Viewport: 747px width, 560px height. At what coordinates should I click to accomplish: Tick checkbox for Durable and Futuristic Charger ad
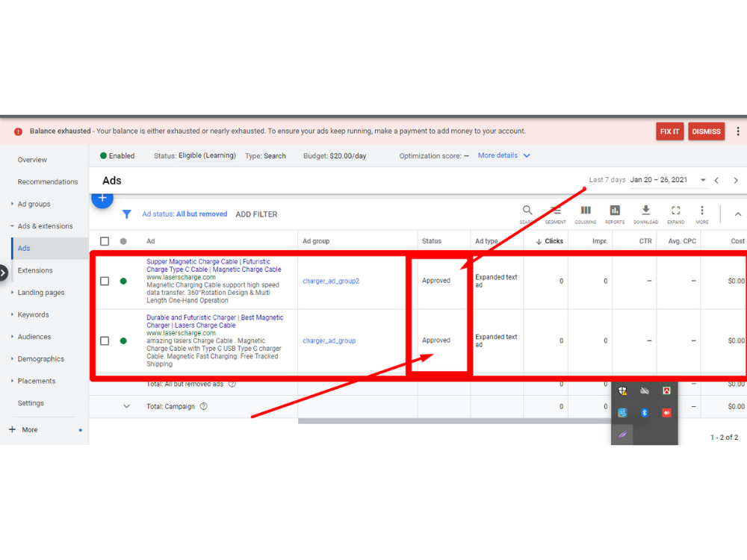pos(105,341)
